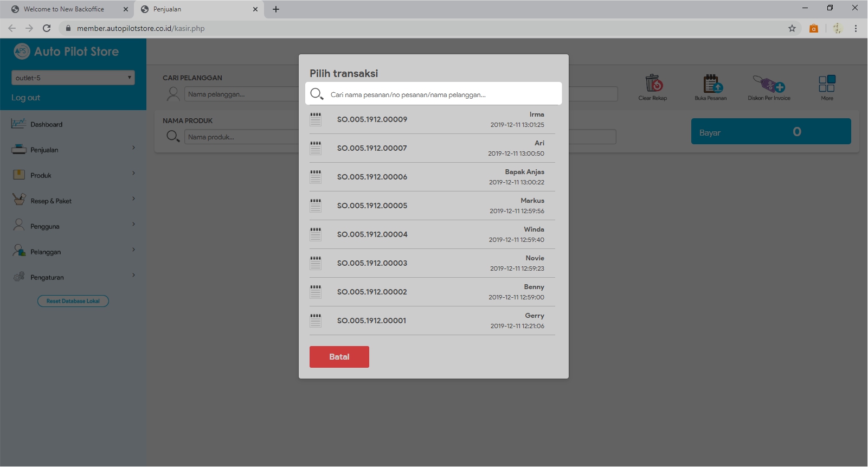Select transaction SO.005.1912.00009 for Irma
Screen dimensions: 868x467
(432, 119)
